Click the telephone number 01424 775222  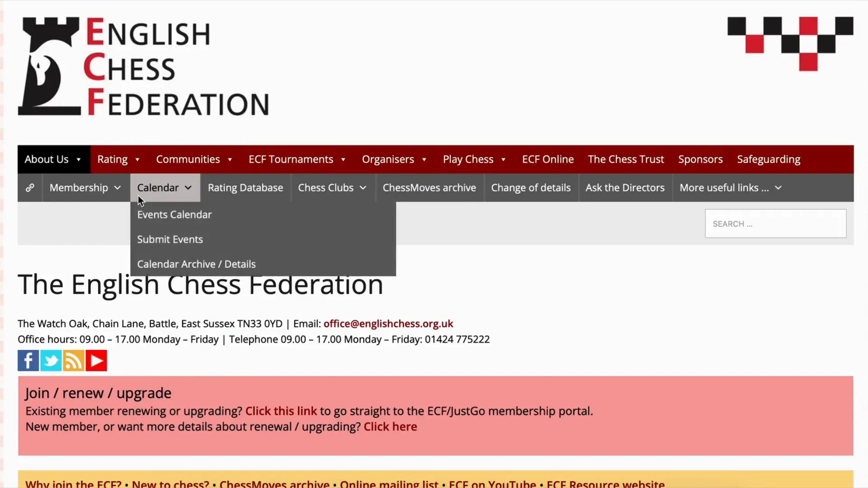tap(457, 339)
